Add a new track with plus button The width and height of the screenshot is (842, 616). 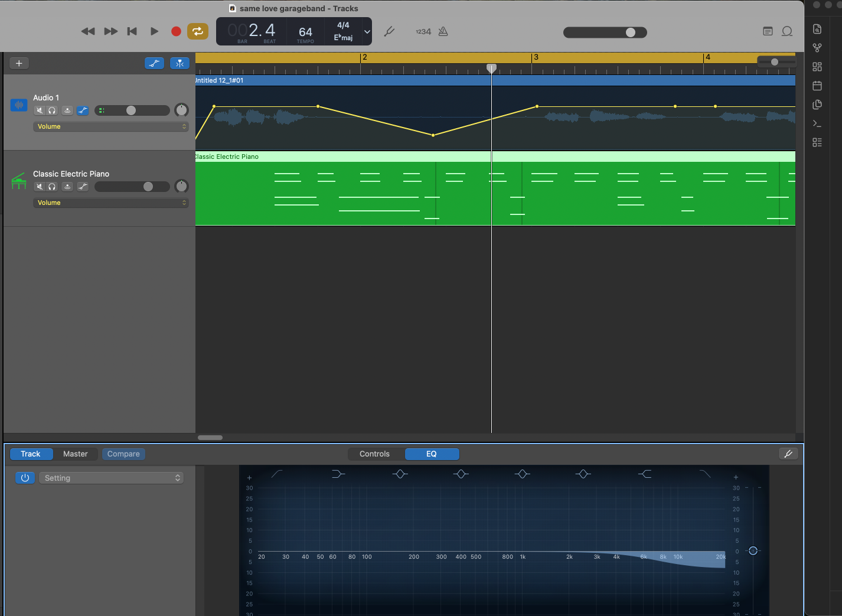[x=19, y=63]
